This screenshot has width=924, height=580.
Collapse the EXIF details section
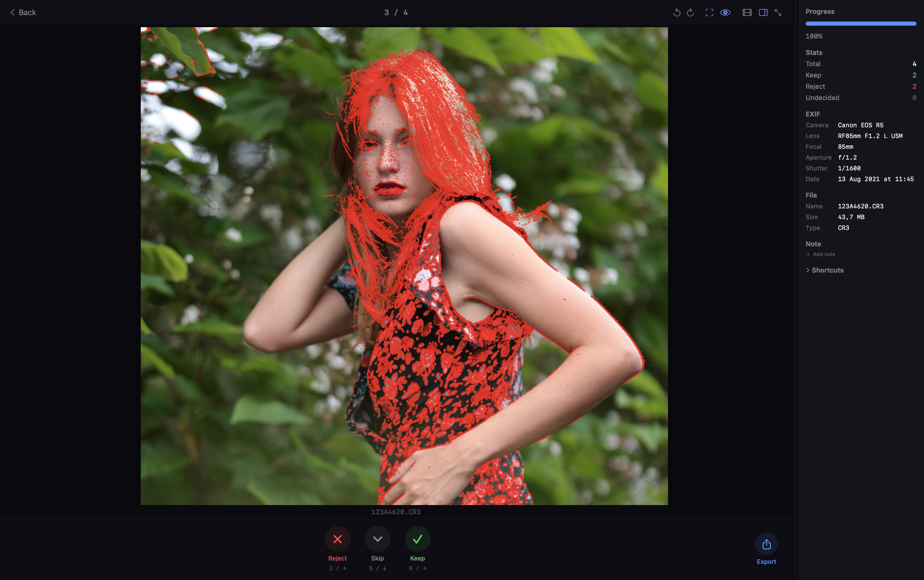point(813,114)
